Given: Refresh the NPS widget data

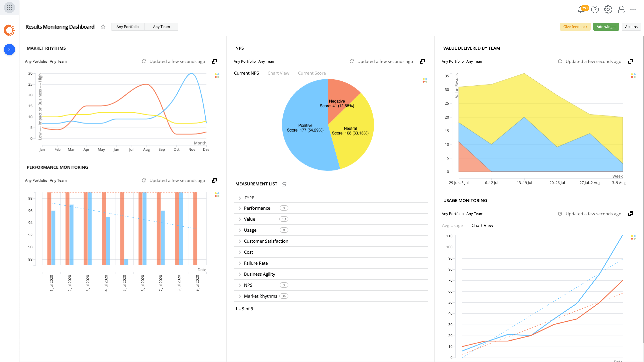Looking at the screenshot, I should click(352, 61).
